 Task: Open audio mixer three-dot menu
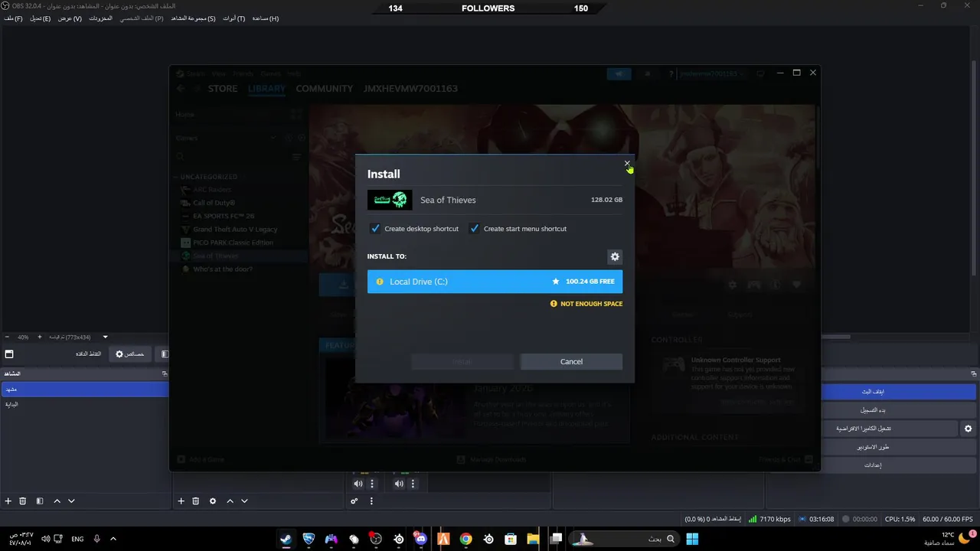(x=371, y=501)
